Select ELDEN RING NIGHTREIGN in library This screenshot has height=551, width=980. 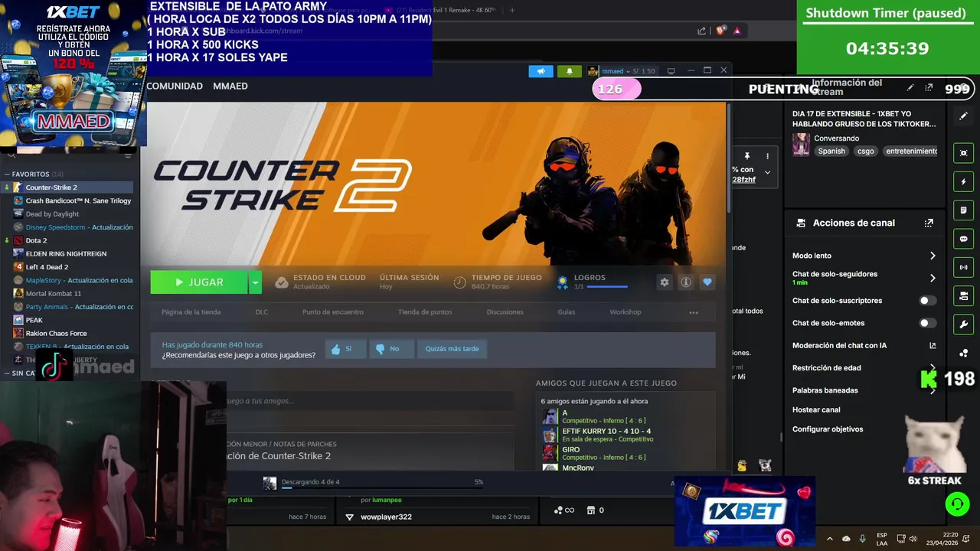click(x=66, y=253)
